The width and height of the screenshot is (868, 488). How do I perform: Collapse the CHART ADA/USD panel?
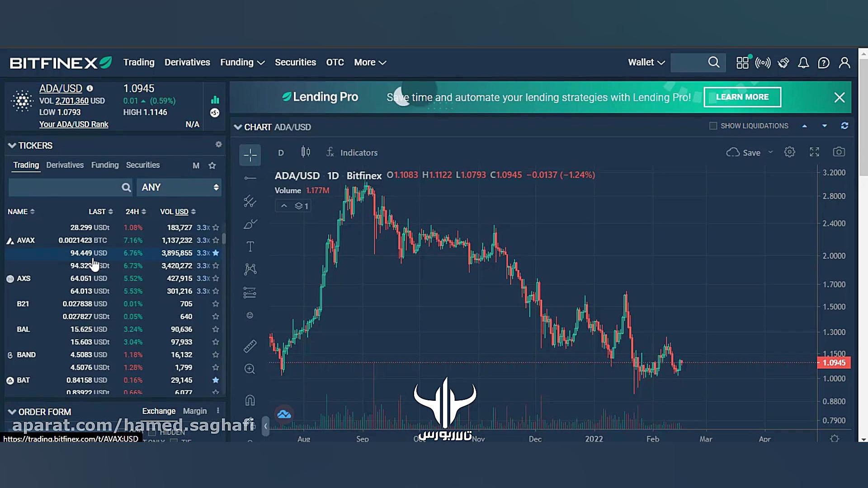pos(238,127)
